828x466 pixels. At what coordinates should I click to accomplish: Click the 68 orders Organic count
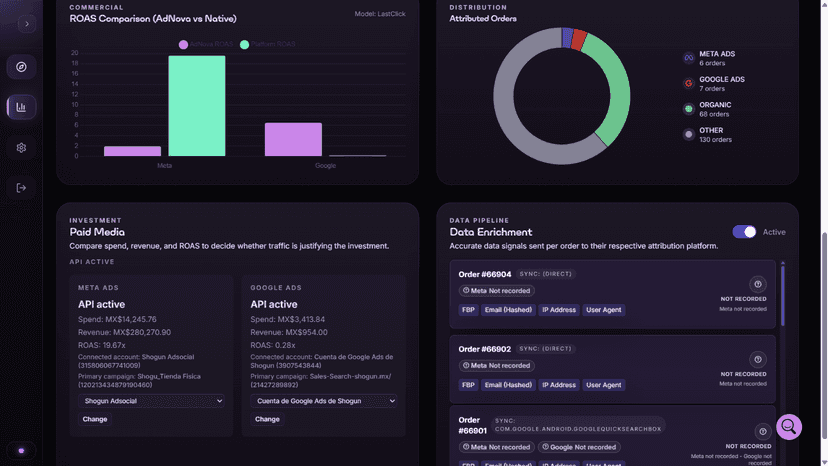point(714,114)
